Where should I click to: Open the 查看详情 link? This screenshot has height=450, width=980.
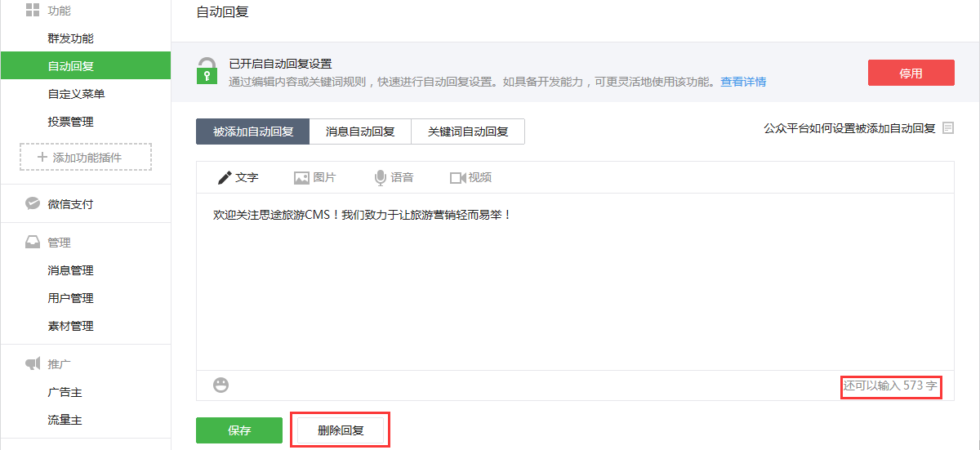pyautogui.click(x=743, y=82)
